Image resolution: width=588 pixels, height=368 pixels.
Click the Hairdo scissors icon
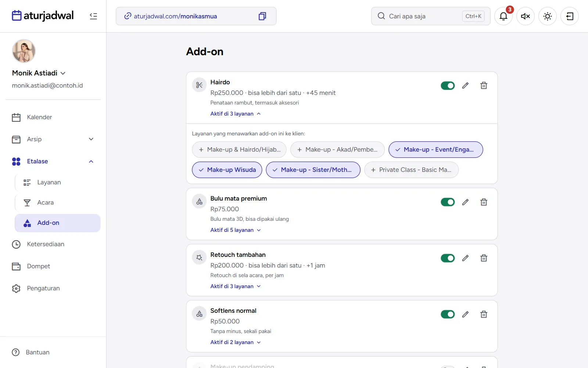click(x=199, y=85)
